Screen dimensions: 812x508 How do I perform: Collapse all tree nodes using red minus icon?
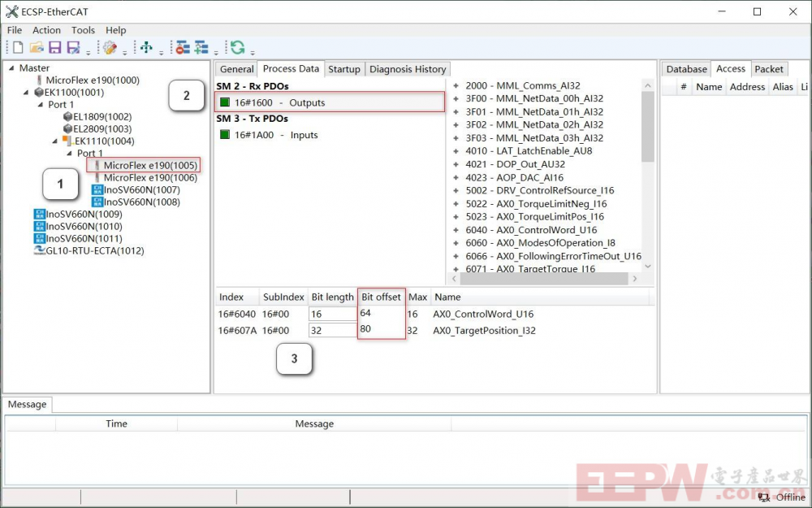(x=182, y=48)
